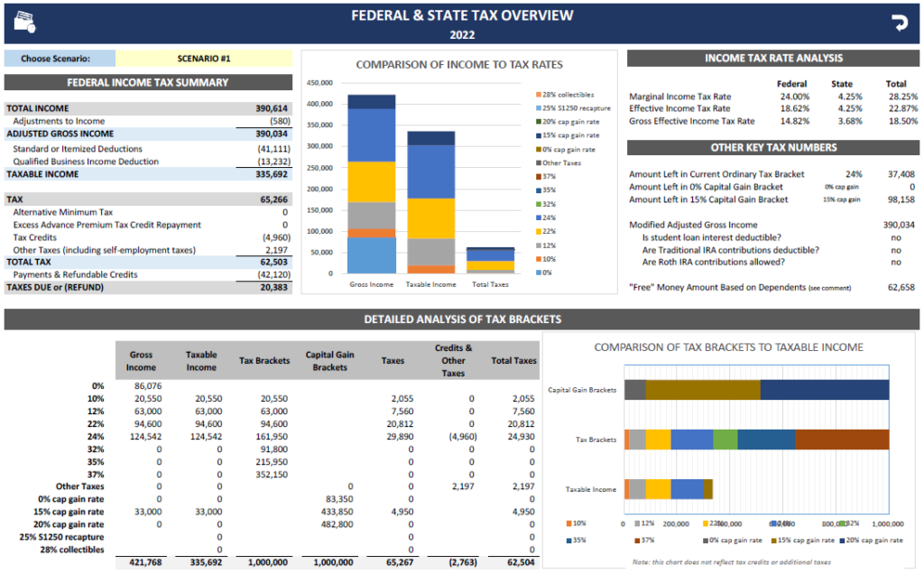Click the 'Free' Money Amount value 62,658
This screenshot has width=924, height=583.
coord(899,287)
